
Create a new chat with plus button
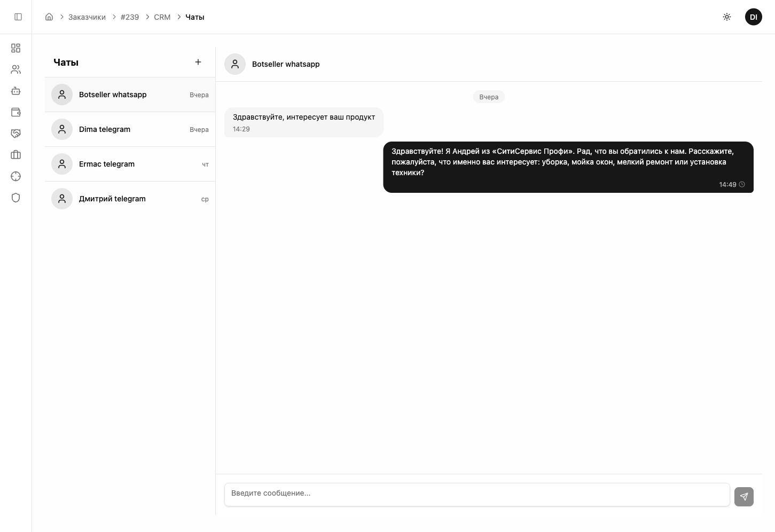198,62
